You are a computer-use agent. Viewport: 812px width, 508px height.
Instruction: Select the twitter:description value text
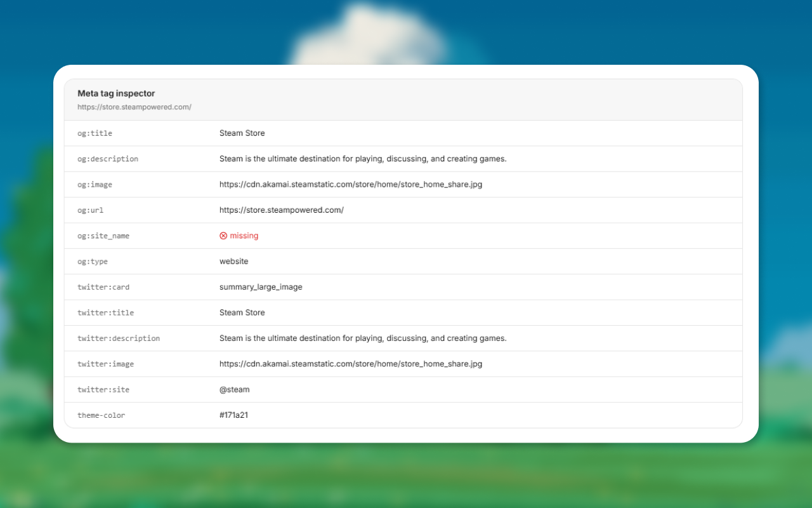(363, 338)
